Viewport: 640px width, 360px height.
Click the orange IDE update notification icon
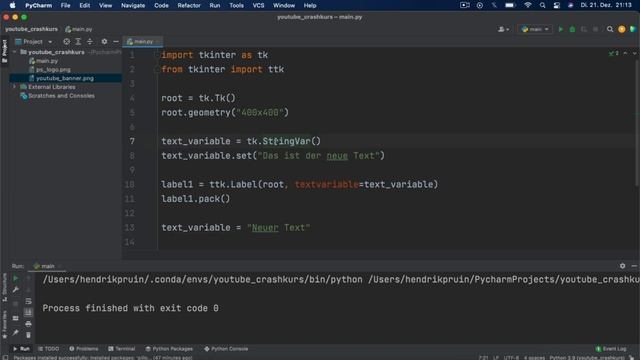point(621,29)
